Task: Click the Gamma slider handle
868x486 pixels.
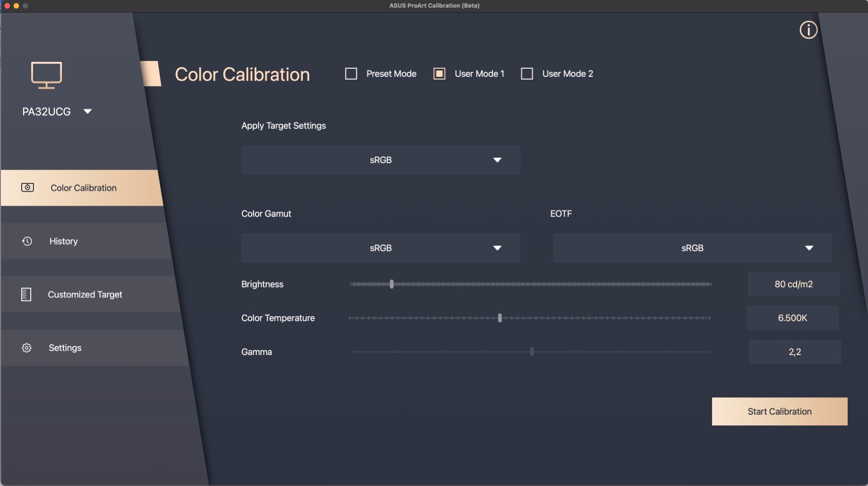Action: tap(532, 352)
